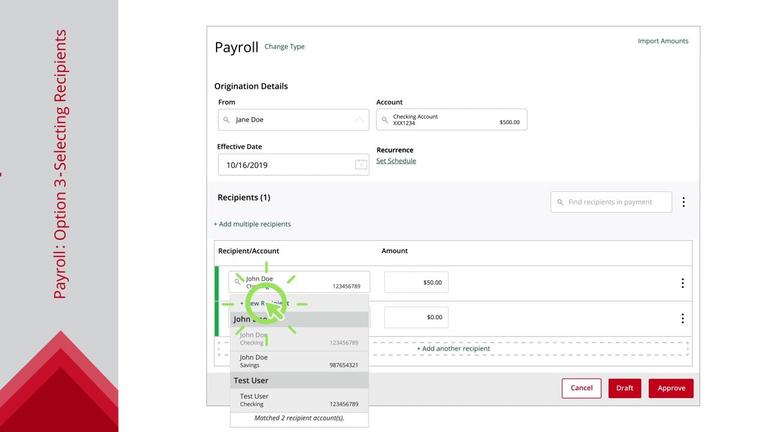Open the Checking Account selector

(x=452, y=120)
